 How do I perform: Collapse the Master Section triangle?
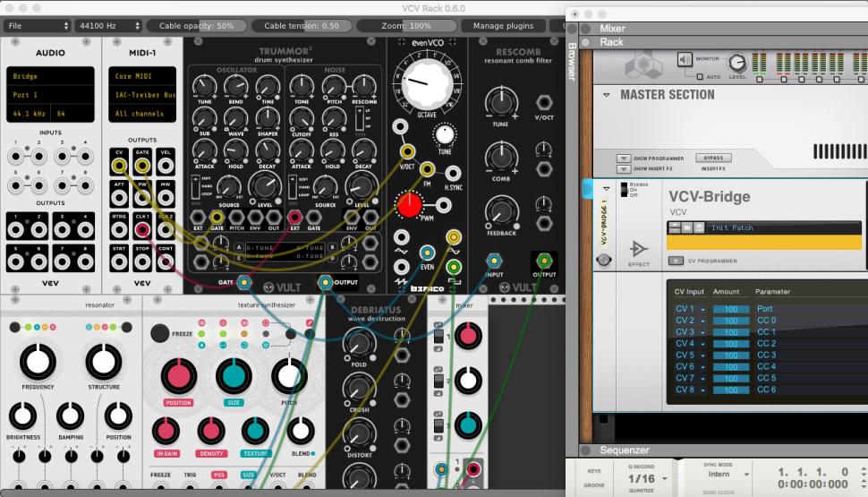click(x=606, y=95)
